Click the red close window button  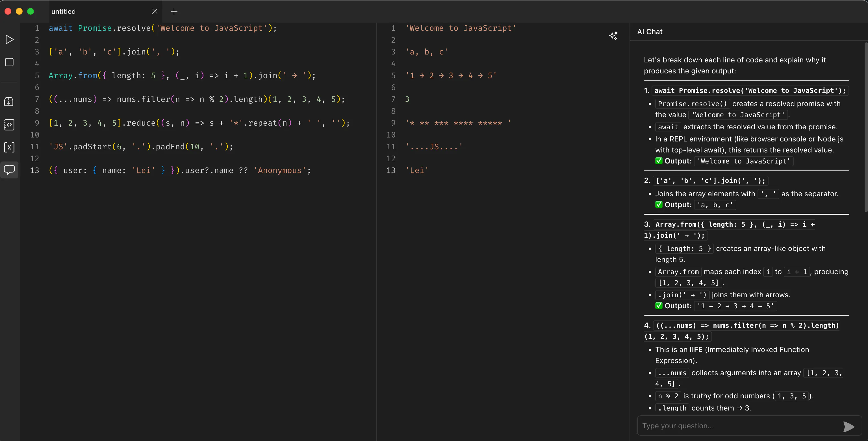(8, 12)
